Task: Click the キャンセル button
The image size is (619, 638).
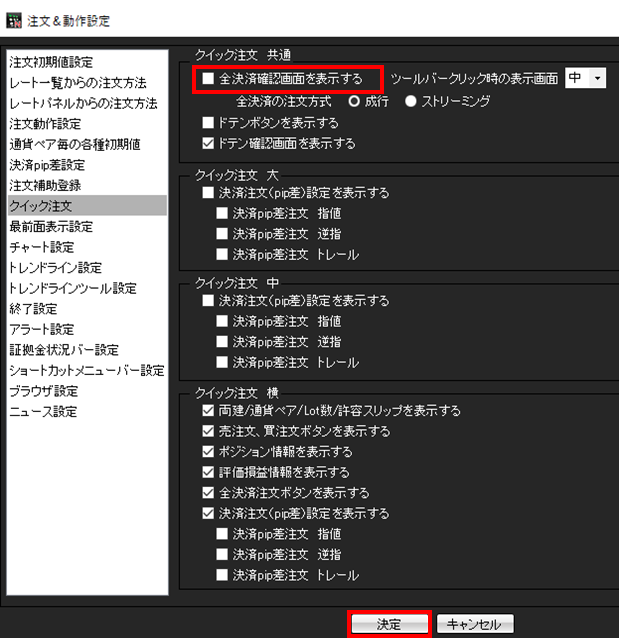Action: coord(475,624)
